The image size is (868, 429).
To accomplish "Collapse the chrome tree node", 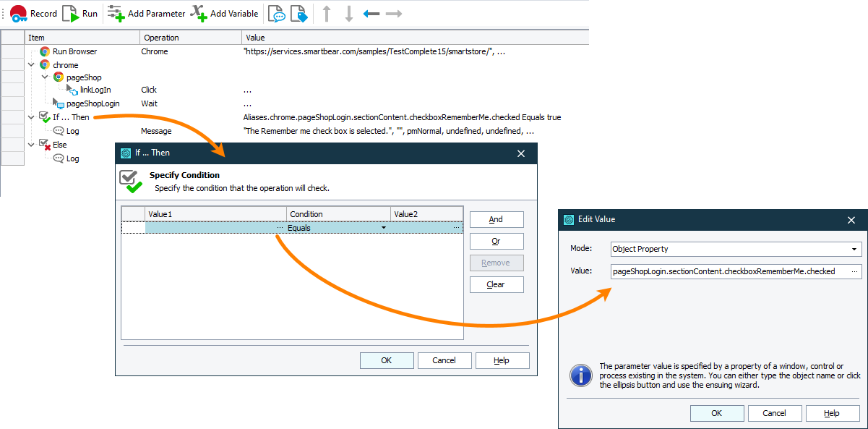I will [31, 64].
